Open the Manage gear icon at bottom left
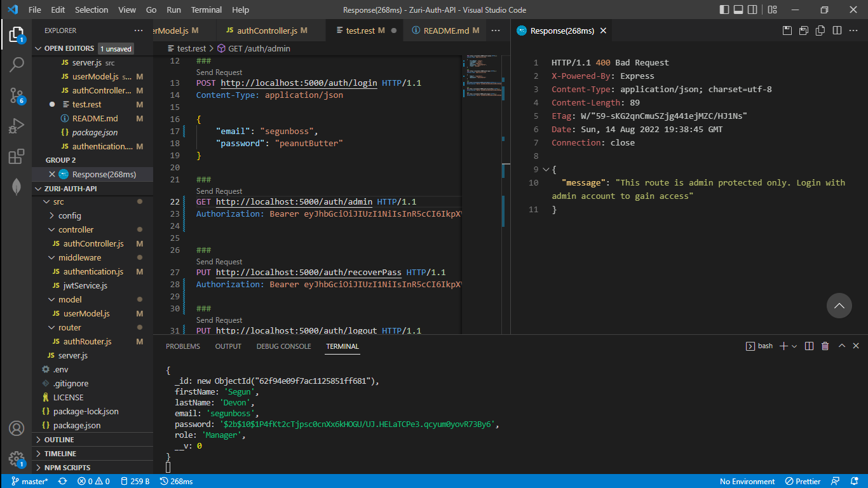Viewport: 868px width, 488px height. [16, 459]
